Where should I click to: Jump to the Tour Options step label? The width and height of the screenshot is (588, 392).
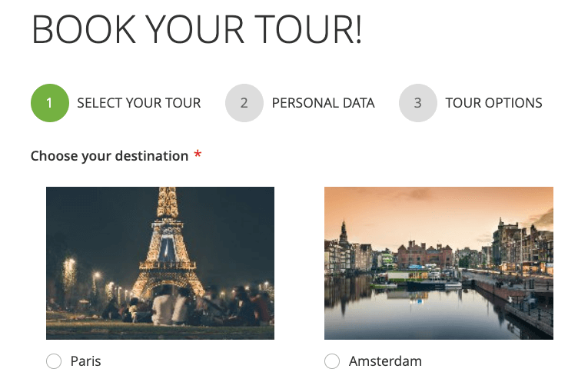(x=493, y=103)
